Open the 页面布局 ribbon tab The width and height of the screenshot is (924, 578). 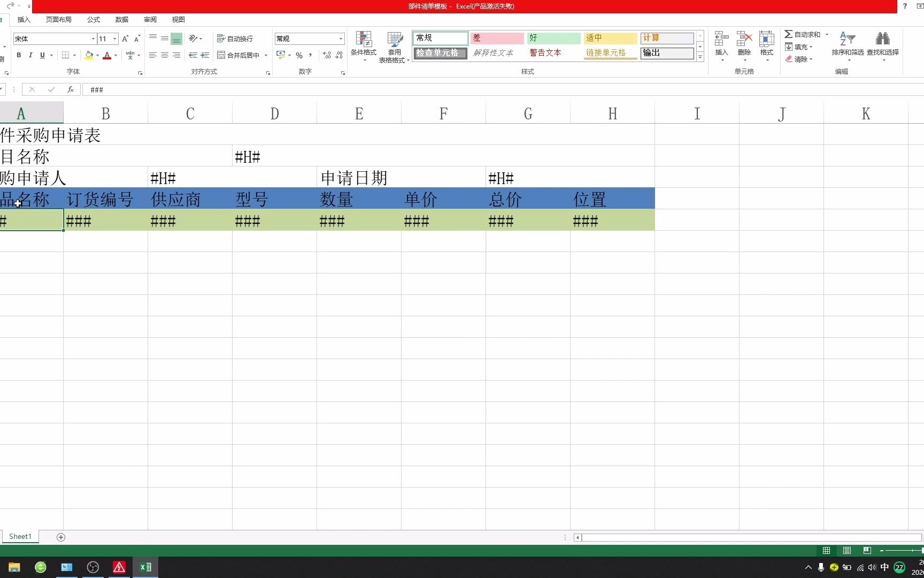point(58,19)
